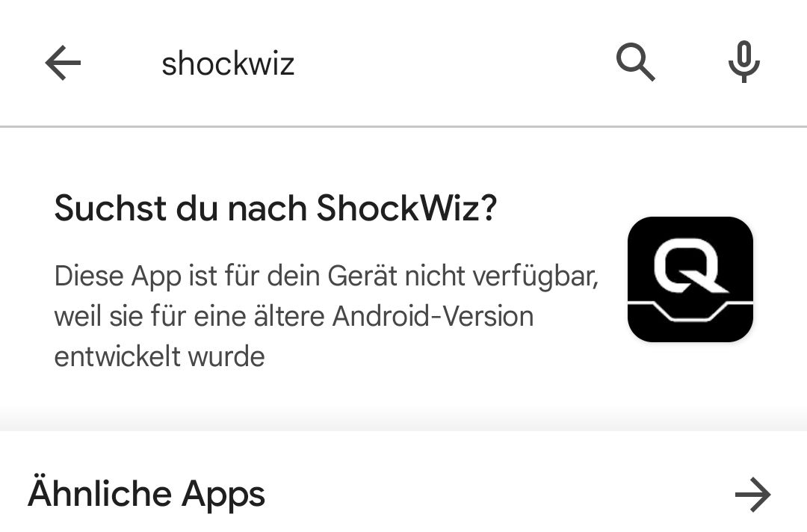Start voice search with the microphone icon
The image size is (807, 532).
pos(743,62)
